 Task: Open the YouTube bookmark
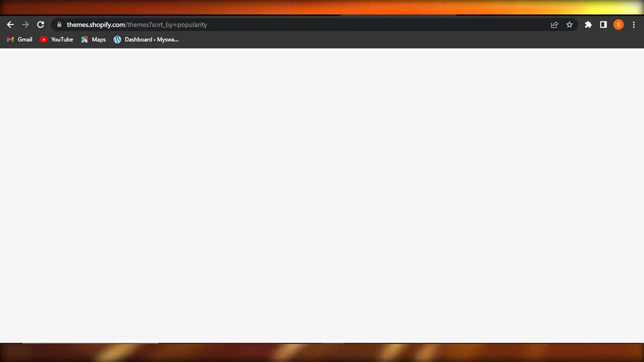56,40
